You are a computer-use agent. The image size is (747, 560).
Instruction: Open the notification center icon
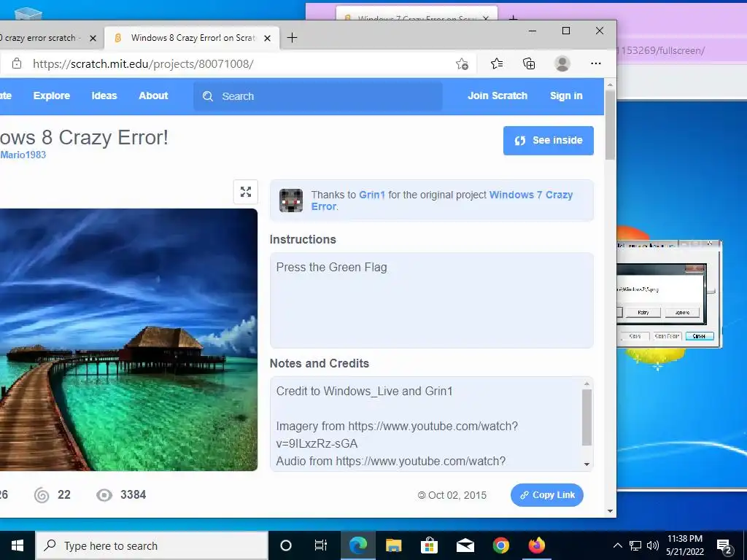[x=724, y=545]
